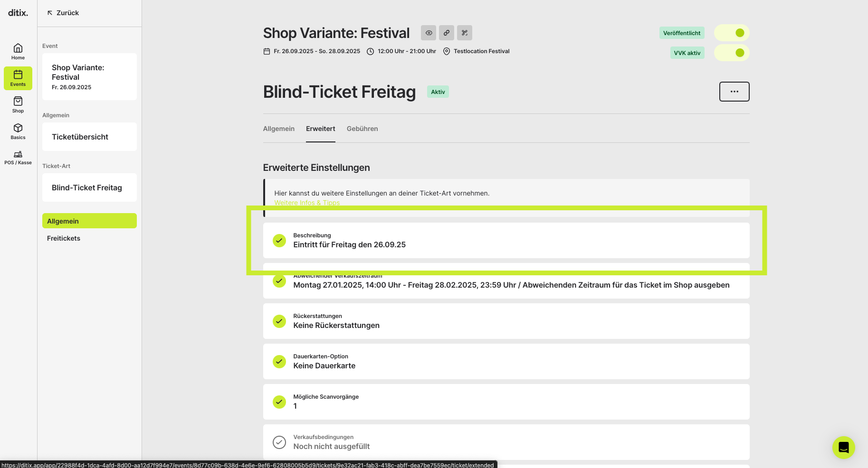Open the chat support bubble
The height and width of the screenshot is (468, 868).
[x=843, y=447]
